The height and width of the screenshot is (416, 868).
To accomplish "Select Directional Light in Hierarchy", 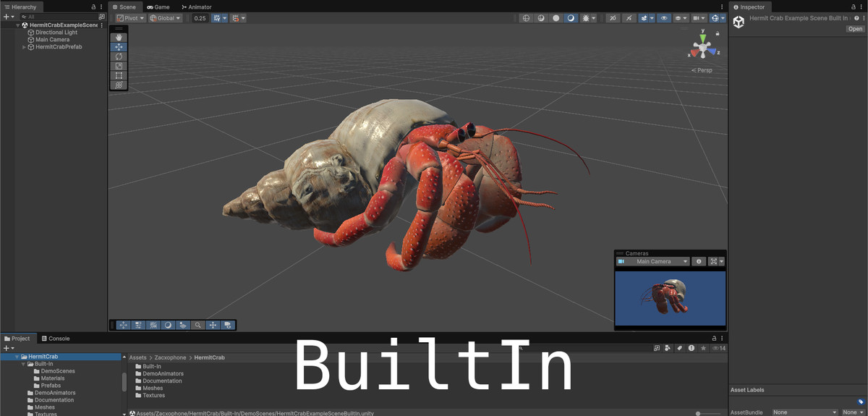I will 56,33.
